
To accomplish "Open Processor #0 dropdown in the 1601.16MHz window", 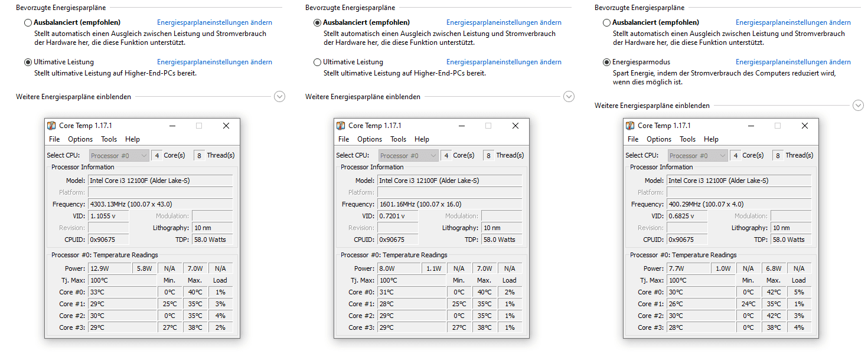I will pos(409,155).
